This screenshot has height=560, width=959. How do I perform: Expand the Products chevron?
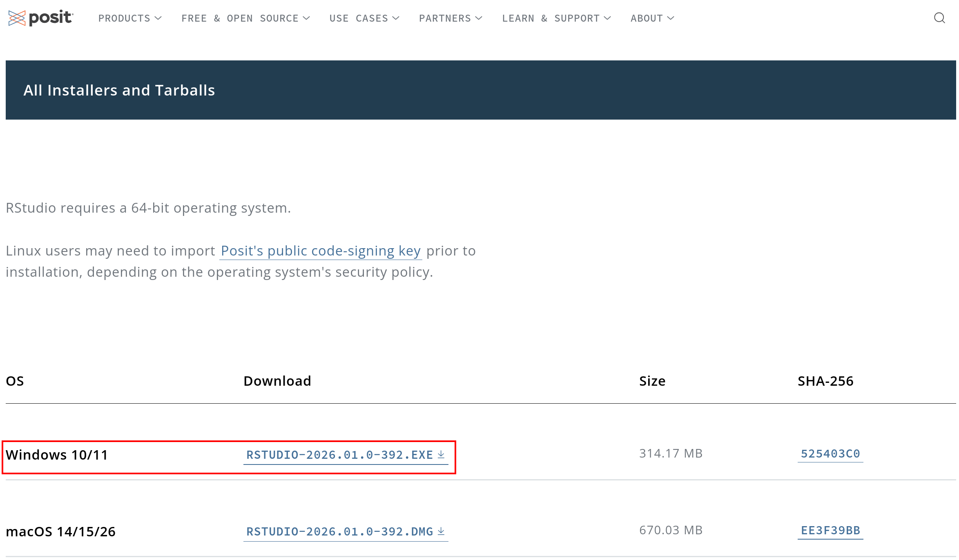158,18
